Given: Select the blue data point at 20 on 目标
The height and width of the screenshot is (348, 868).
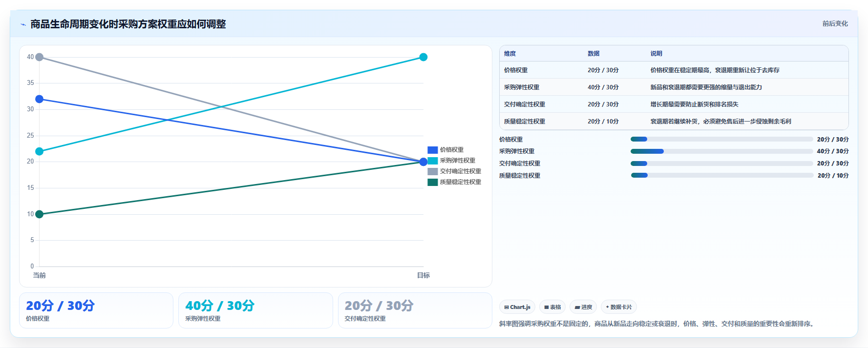Looking at the screenshot, I should tap(423, 162).
